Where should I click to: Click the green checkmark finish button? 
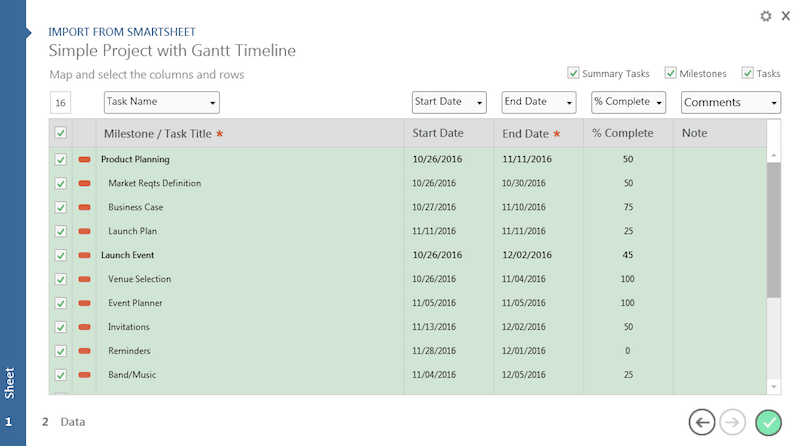tap(768, 422)
